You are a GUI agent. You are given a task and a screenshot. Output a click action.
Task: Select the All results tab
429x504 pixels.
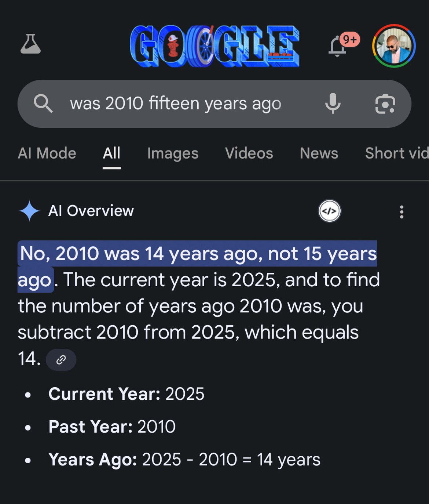coord(111,153)
